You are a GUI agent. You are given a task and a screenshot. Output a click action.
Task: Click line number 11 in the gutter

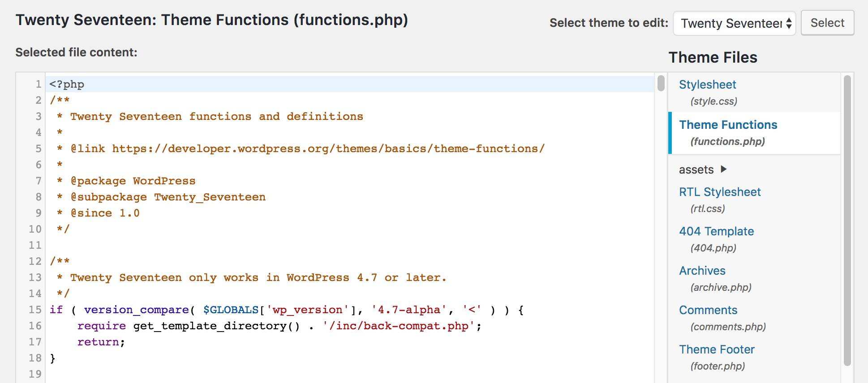35,245
